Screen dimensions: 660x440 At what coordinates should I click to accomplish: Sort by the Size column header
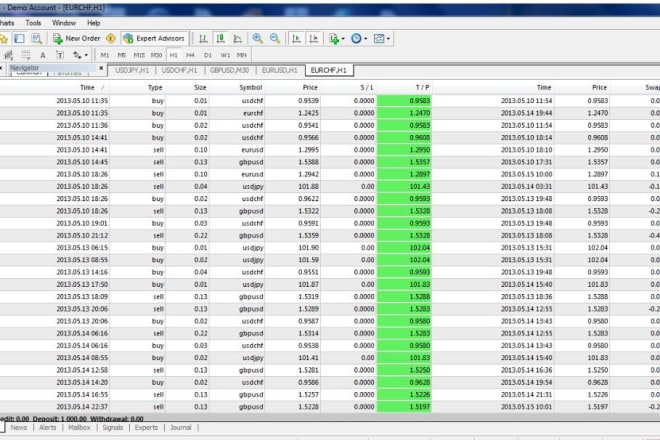click(200, 88)
